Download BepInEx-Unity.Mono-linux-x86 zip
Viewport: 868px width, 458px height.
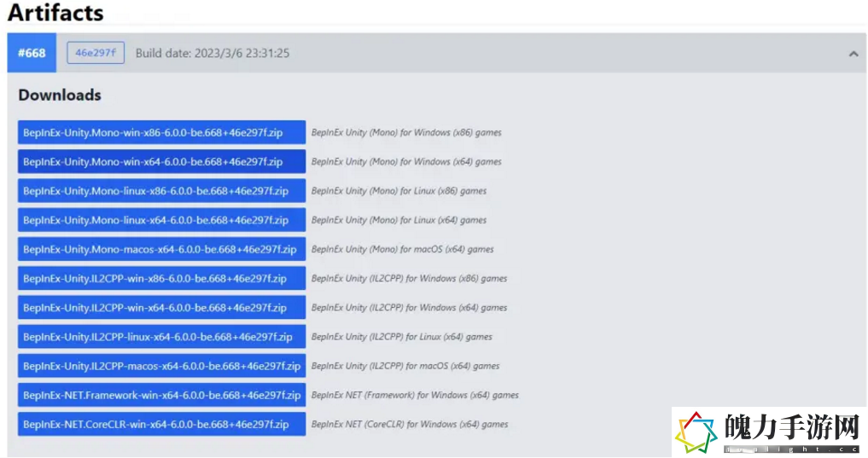point(161,191)
